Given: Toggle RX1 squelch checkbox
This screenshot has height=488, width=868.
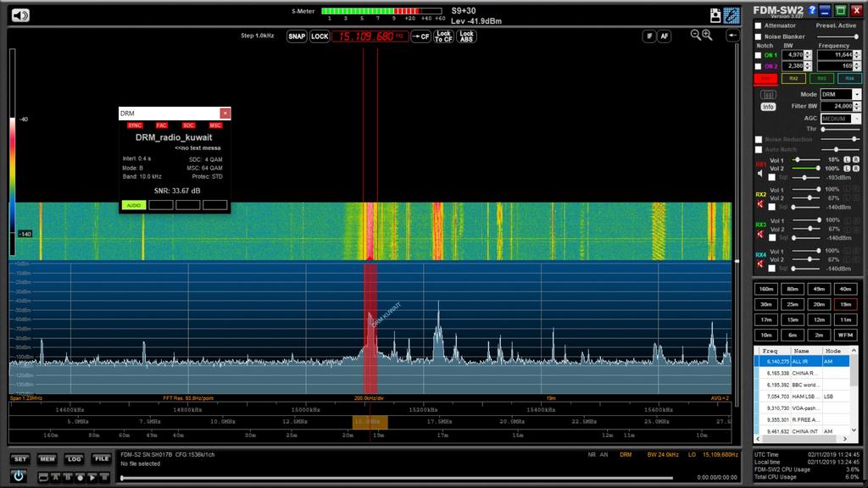Looking at the screenshot, I should point(772,178).
